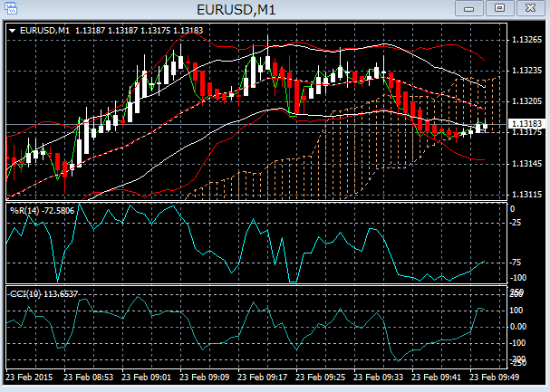Click the 100.00 level on CCI scale
The width and height of the screenshot is (550, 392).
520,311
